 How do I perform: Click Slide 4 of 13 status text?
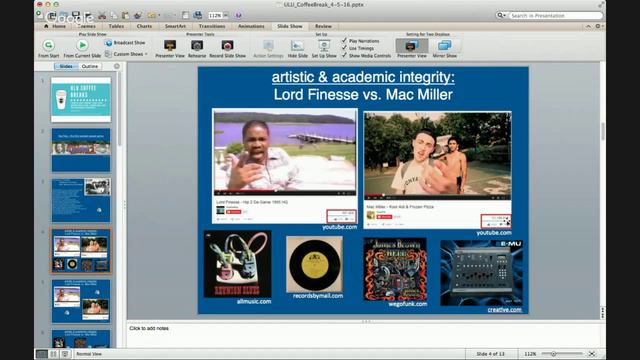click(490, 354)
